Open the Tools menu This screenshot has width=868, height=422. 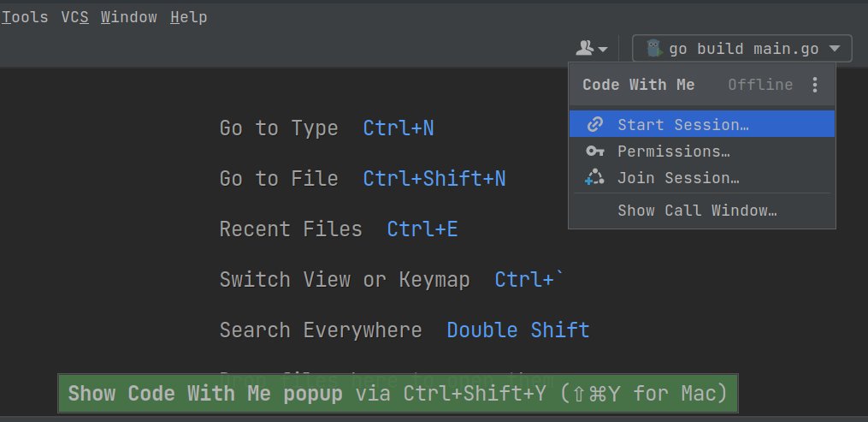click(24, 17)
